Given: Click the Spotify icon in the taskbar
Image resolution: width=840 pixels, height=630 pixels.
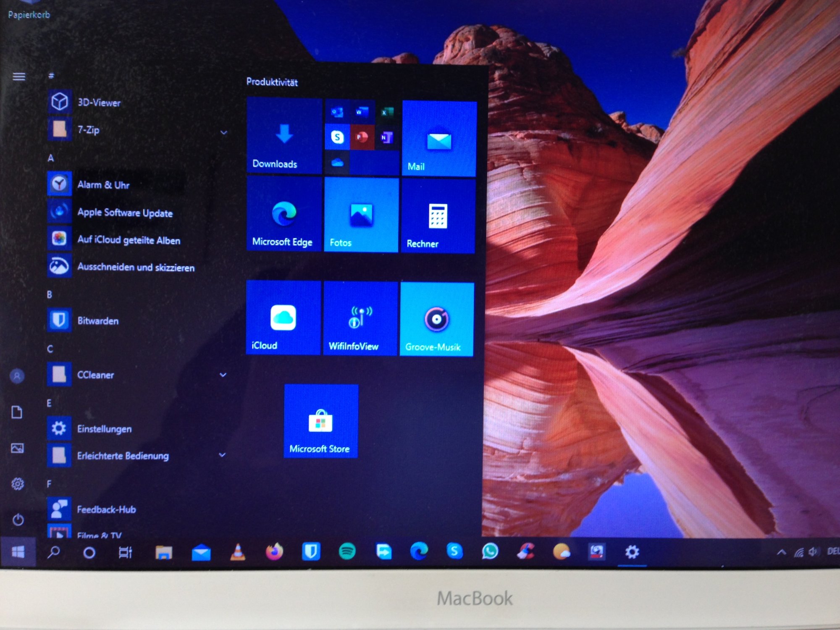Looking at the screenshot, I should click(x=347, y=551).
